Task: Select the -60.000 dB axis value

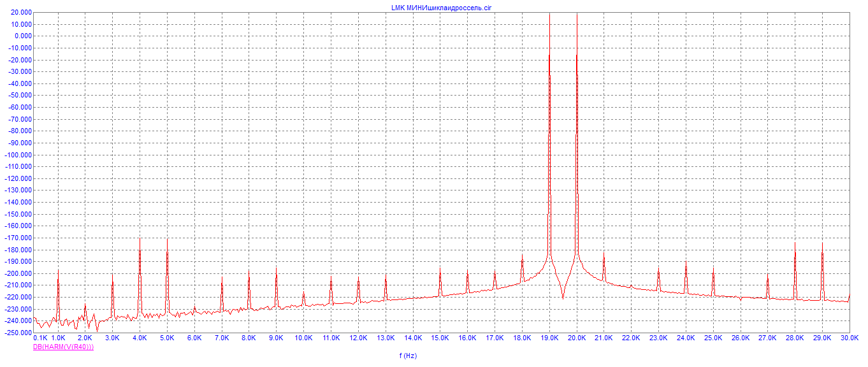Action: click(20, 108)
